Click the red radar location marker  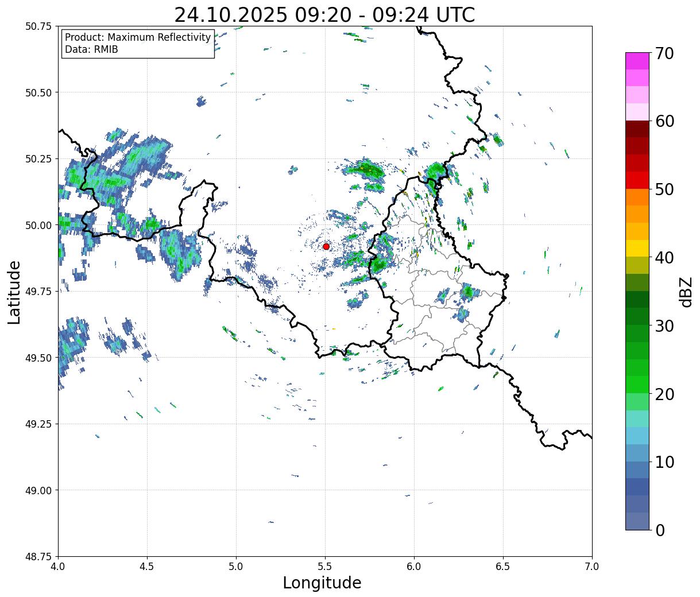pyautogui.click(x=326, y=246)
